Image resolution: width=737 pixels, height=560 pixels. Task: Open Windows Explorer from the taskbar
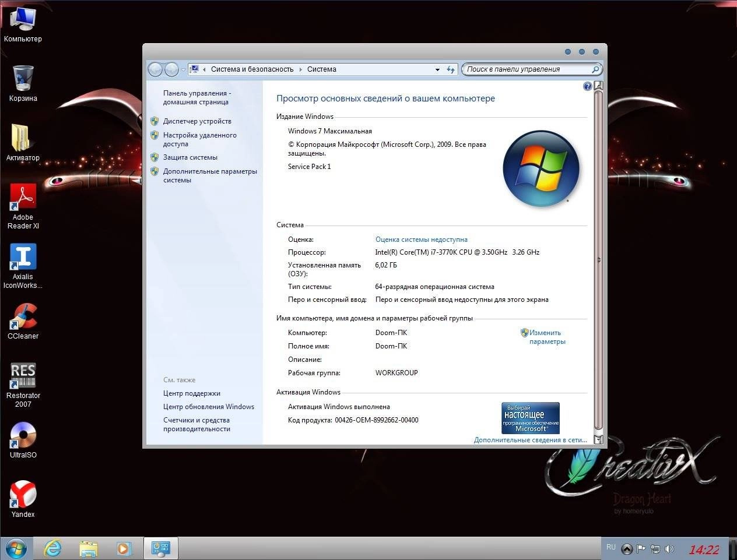click(x=89, y=548)
